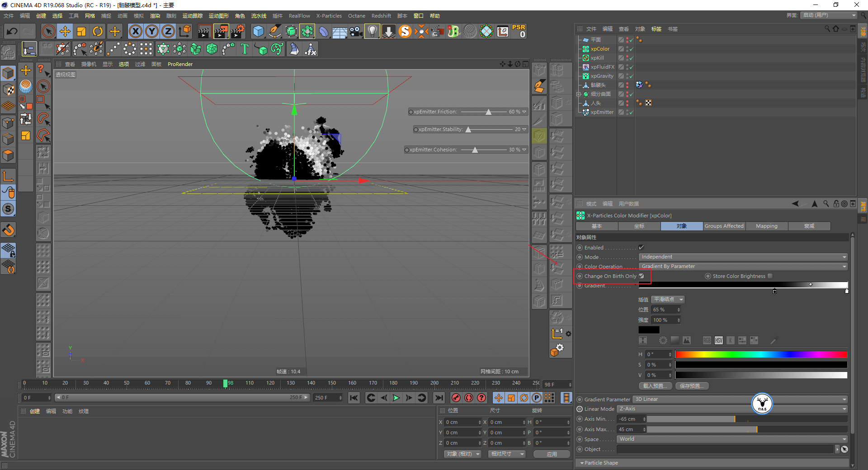The image size is (868, 470).
Task: Click the Attribute Manager lock icon
Action: click(836, 204)
